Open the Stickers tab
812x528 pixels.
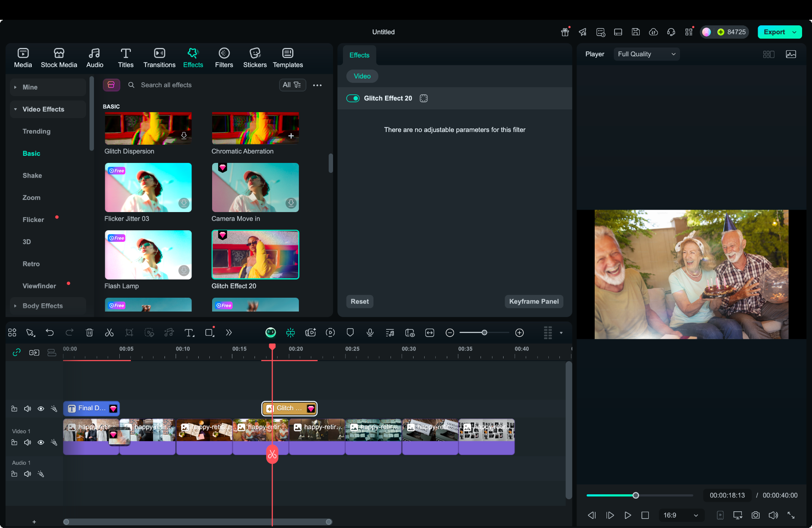click(255, 58)
